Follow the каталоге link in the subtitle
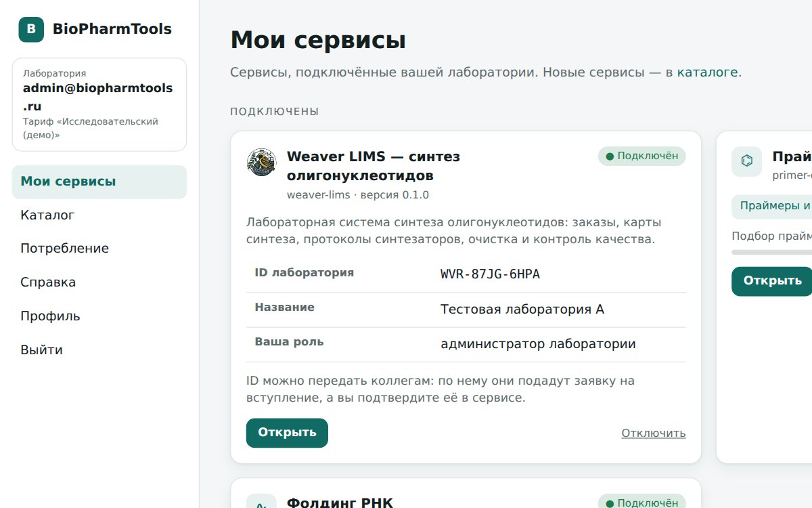 click(707, 72)
